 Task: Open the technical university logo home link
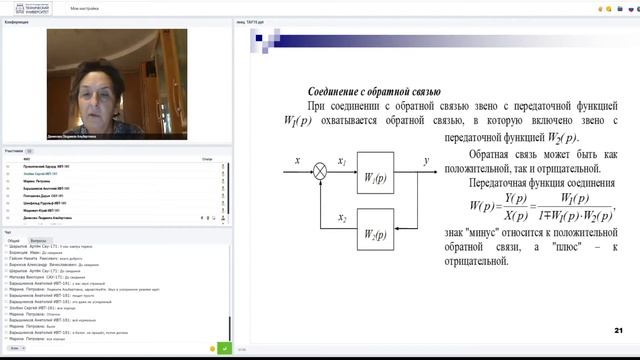[33, 8]
